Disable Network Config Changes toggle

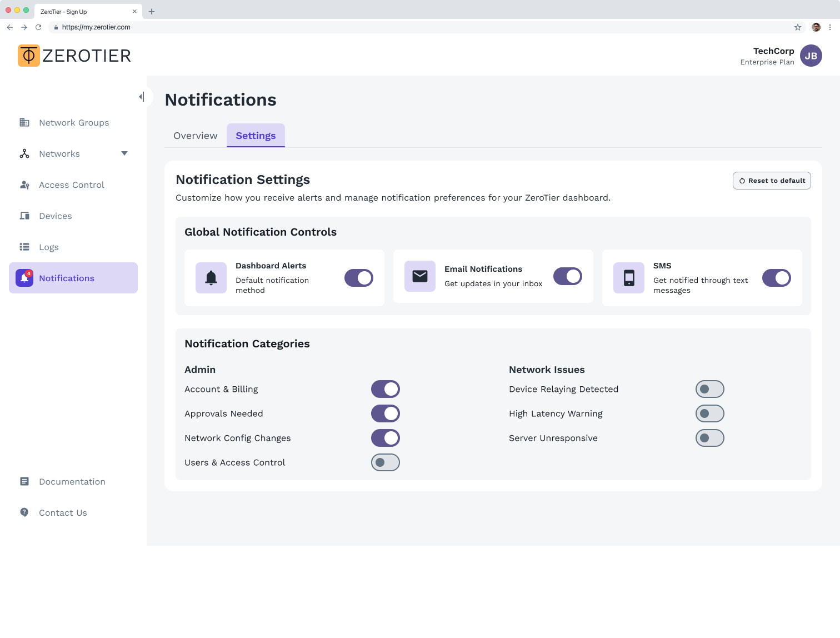386,438
